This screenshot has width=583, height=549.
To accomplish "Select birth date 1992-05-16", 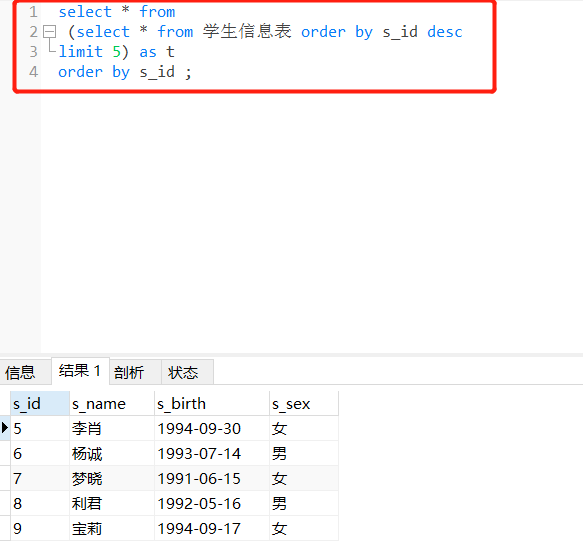I will point(212,503).
